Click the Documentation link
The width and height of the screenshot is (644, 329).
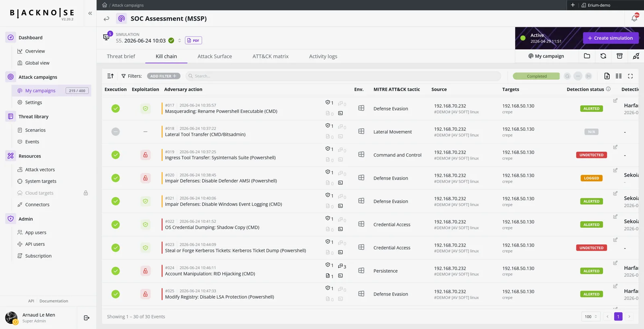(54, 301)
